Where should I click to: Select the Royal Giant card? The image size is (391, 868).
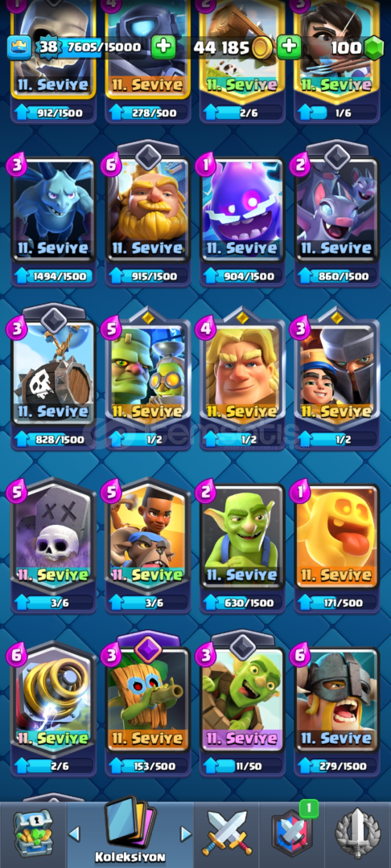pyautogui.click(x=148, y=216)
